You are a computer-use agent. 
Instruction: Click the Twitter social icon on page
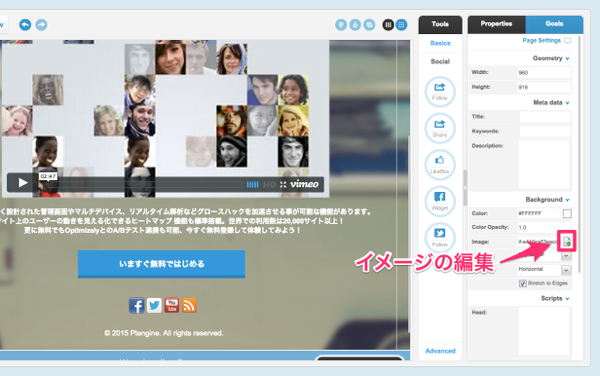point(154,306)
